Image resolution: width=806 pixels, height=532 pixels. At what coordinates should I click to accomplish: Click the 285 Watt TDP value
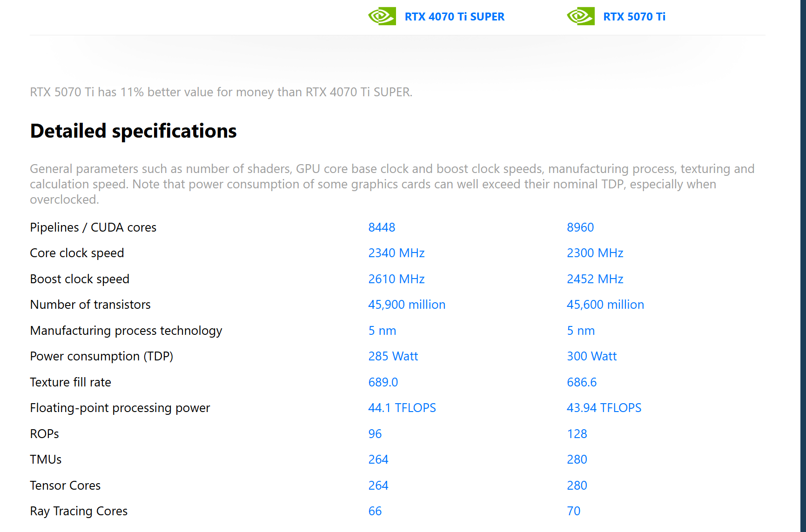[393, 356]
